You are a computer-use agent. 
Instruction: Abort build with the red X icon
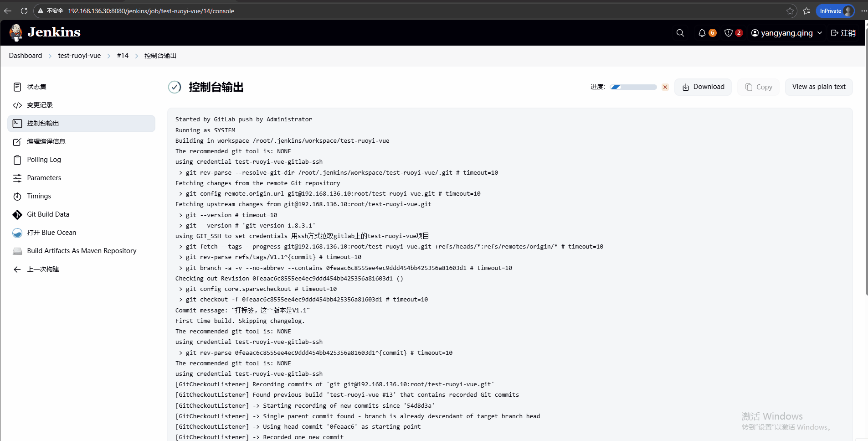(665, 87)
